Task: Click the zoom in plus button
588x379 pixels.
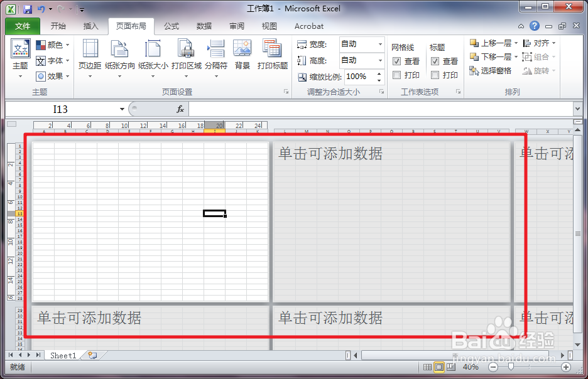Action: pos(566,367)
